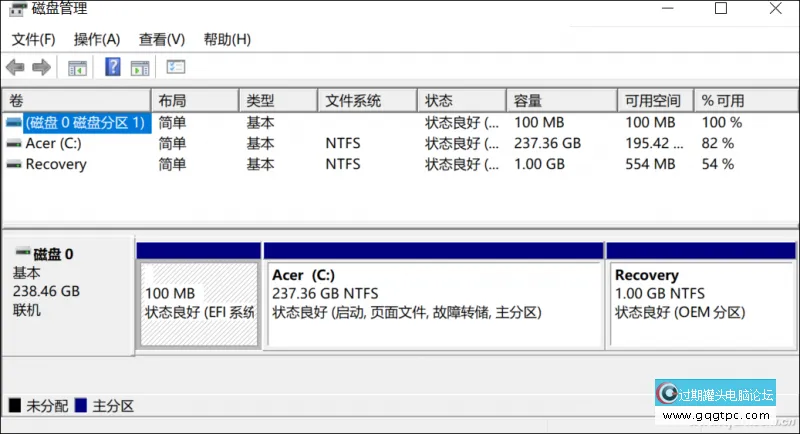Open the 查看(V) menu
The height and width of the screenshot is (434, 800).
(162, 39)
